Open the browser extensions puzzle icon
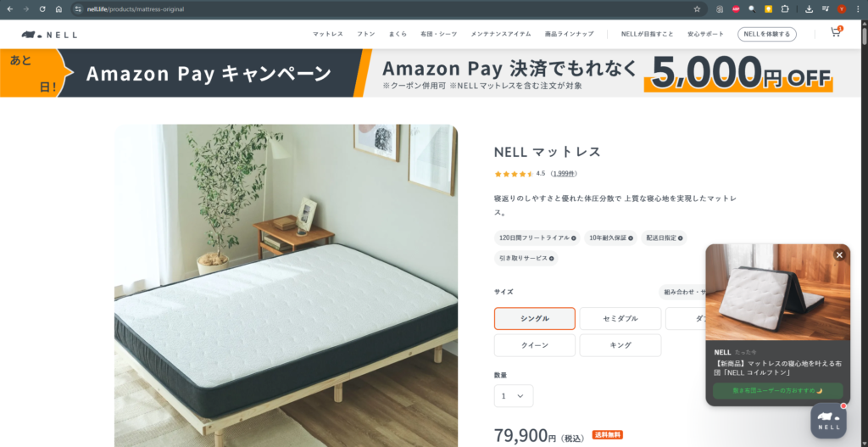Viewport: 868px width, 447px height. (x=784, y=8)
